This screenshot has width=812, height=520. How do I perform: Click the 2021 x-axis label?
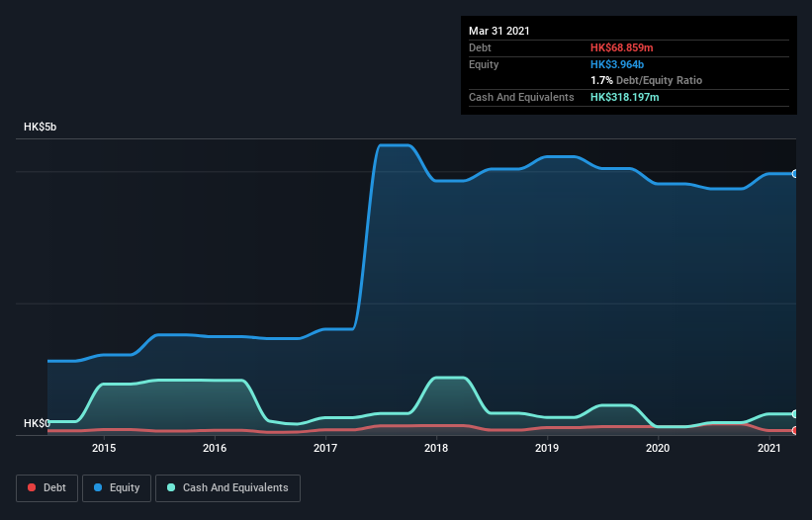[769, 448]
